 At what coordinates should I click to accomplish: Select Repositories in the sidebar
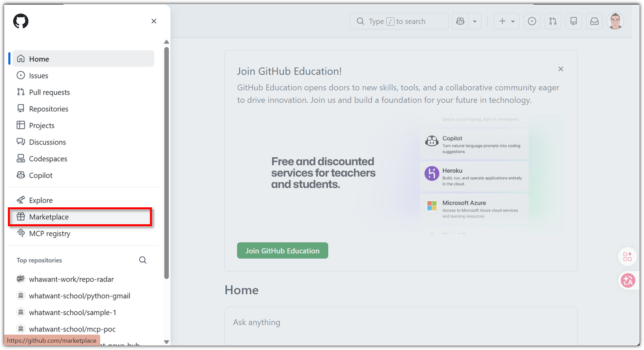[x=83, y=108]
